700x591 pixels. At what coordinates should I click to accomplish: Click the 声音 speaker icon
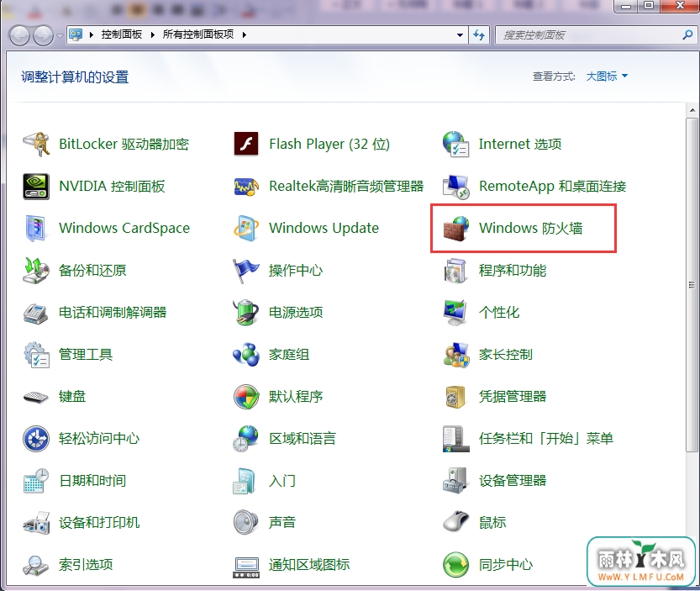tap(246, 522)
